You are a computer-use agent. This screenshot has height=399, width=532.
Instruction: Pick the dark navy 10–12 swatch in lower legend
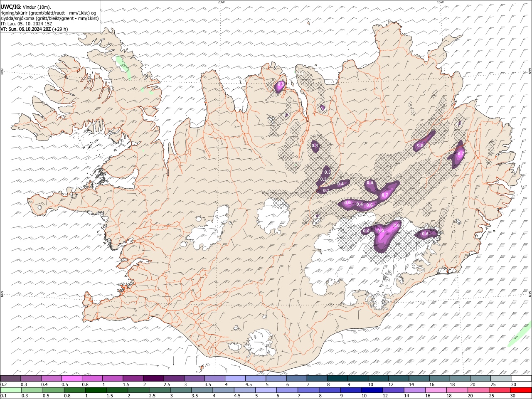click(x=371, y=390)
